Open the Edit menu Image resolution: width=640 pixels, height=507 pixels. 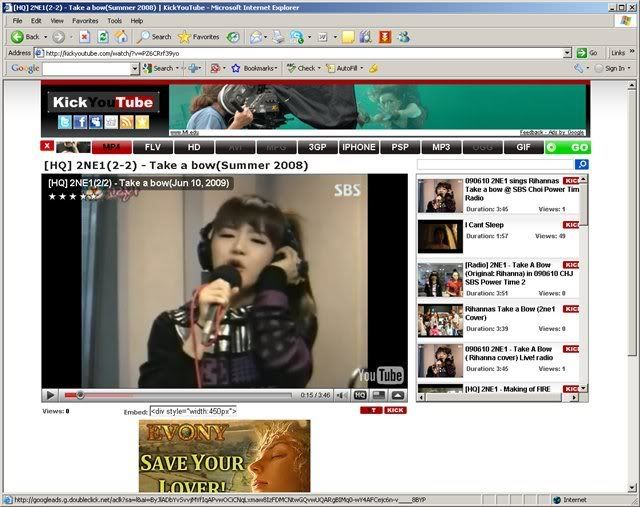coord(36,21)
